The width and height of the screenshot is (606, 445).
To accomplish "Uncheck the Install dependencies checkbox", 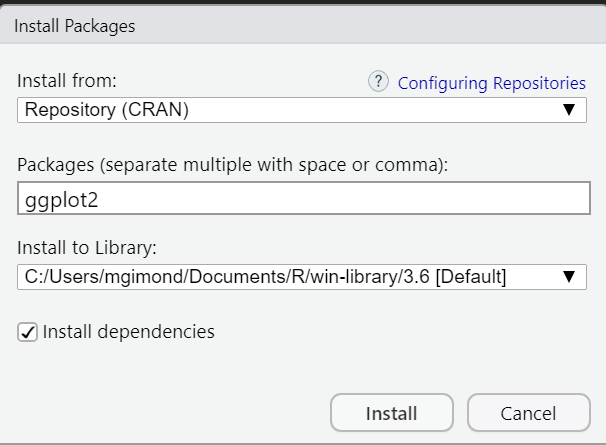I will point(28,332).
